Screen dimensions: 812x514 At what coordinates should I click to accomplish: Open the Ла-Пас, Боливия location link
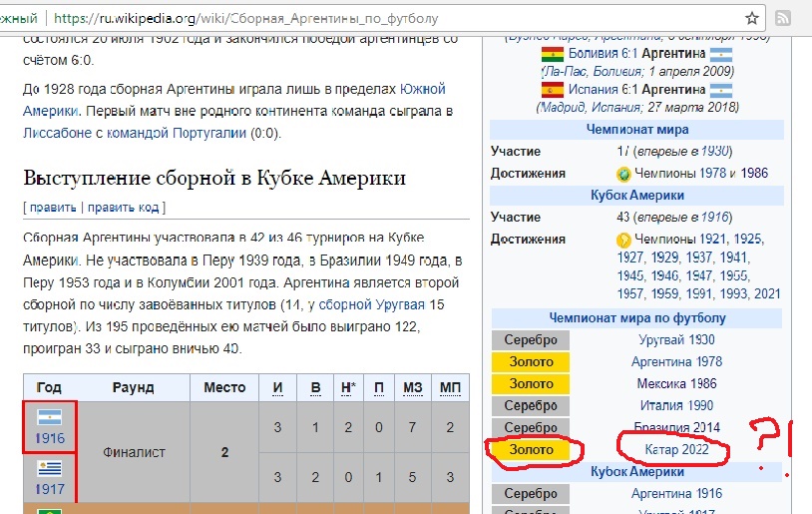pyautogui.click(x=594, y=72)
